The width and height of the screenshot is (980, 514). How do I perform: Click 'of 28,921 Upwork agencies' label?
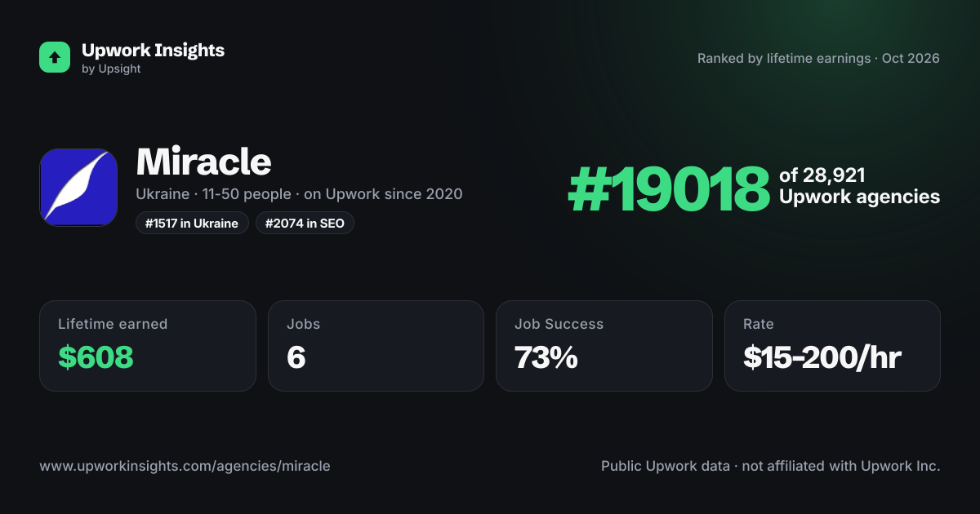(859, 186)
